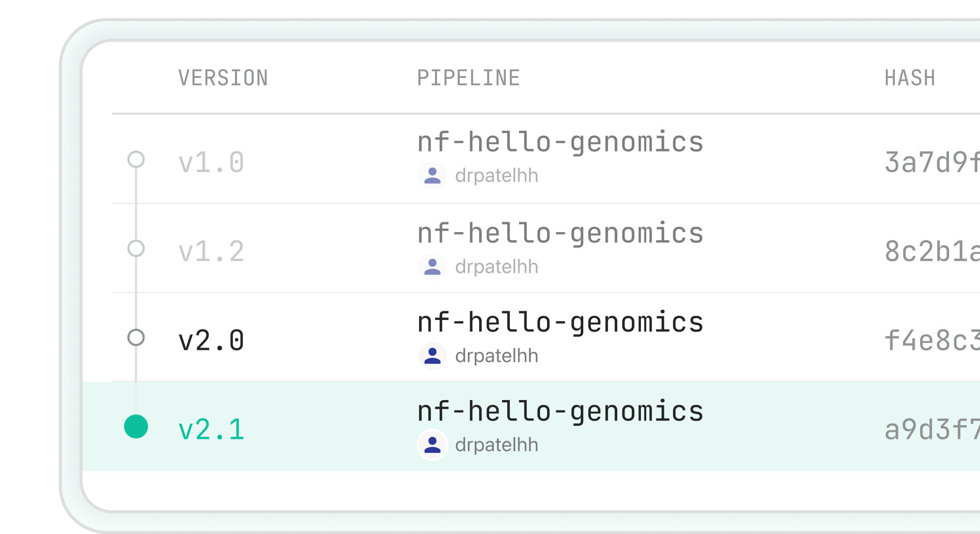Image resolution: width=980 pixels, height=534 pixels.
Task: Click the drpatelhh avatar icon on v1.0 row
Action: (433, 176)
